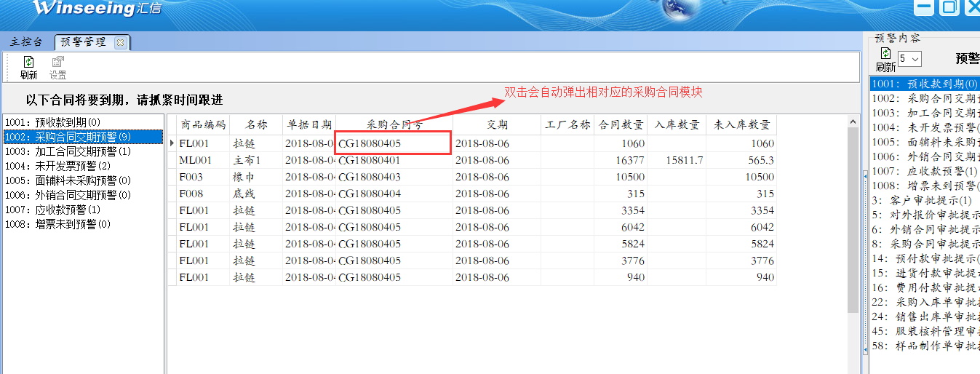
Task: Select 1001: 预收款到期(0) in right panel
Action: tap(925, 84)
